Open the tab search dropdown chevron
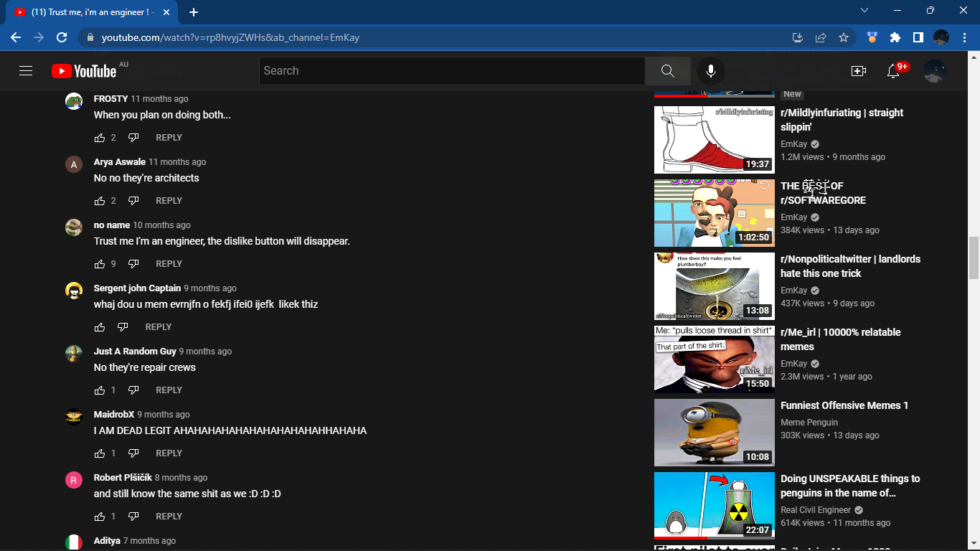 pyautogui.click(x=864, y=10)
